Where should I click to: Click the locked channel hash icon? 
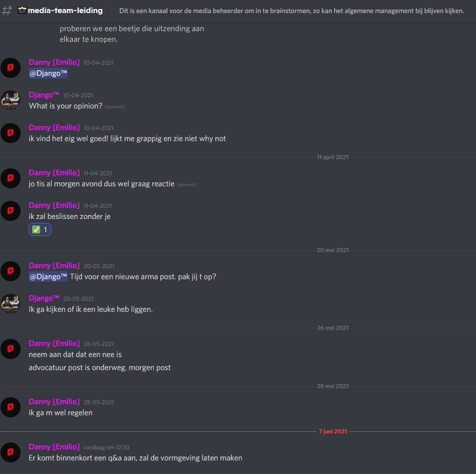tap(7, 11)
